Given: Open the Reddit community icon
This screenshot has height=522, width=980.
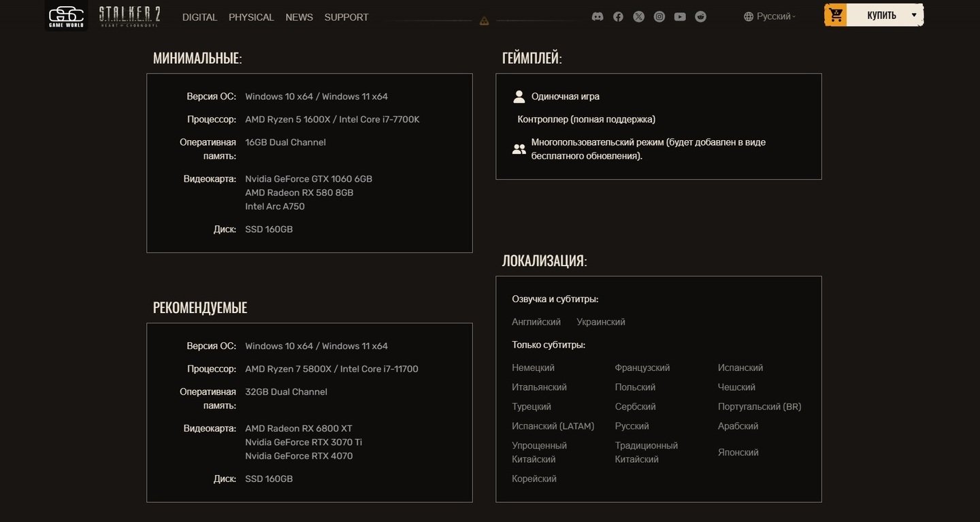Looking at the screenshot, I should (700, 16).
